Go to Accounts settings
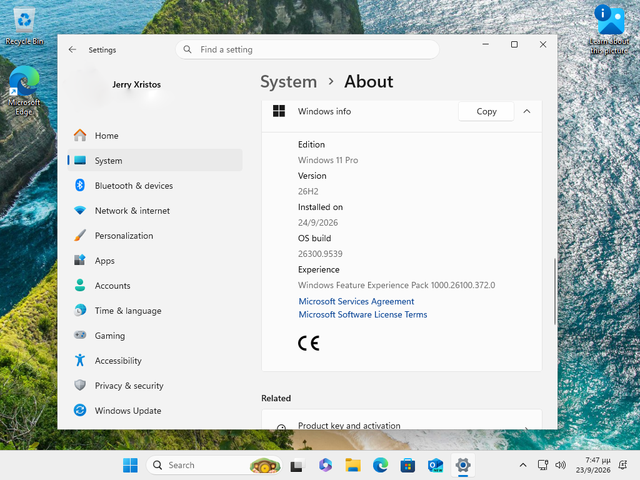Screen dimensions: 640x480 click(154, 286)
